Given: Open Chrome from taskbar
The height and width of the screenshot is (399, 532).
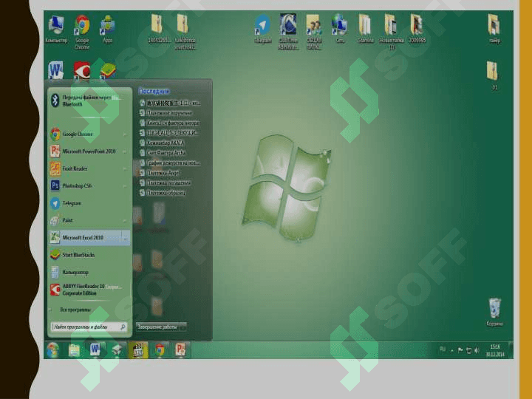Looking at the screenshot, I should pos(160,350).
